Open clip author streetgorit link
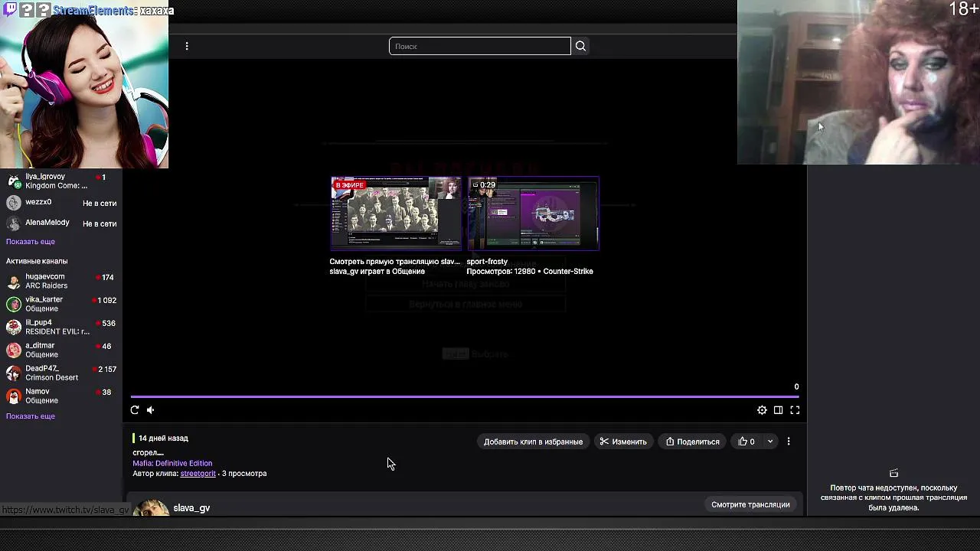The width and height of the screenshot is (980, 551). [x=198, y=474]
